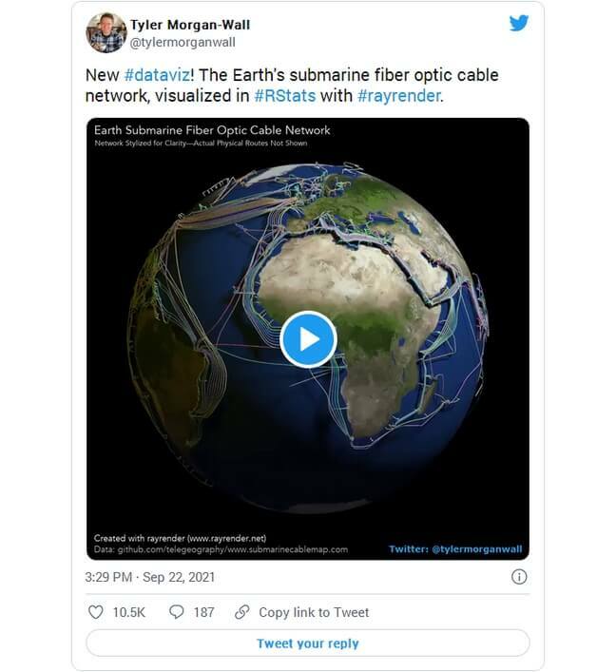616x672 pixels.
Task: Click the 10.5K likes count
Action: (x=128, y=612)
